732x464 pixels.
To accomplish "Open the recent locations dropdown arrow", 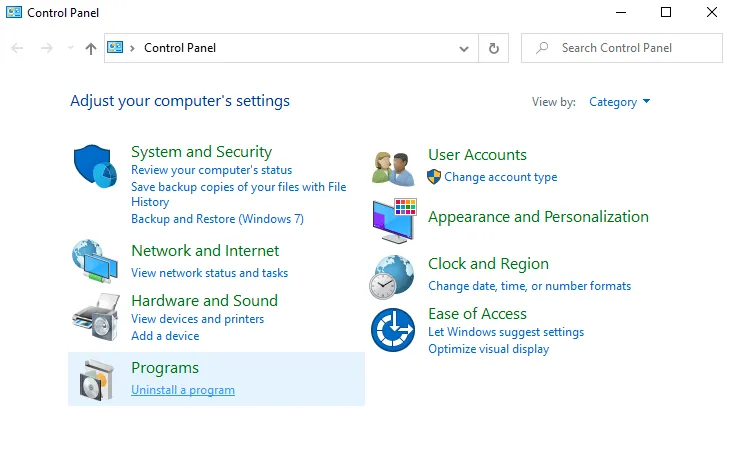I will point(70,48).
